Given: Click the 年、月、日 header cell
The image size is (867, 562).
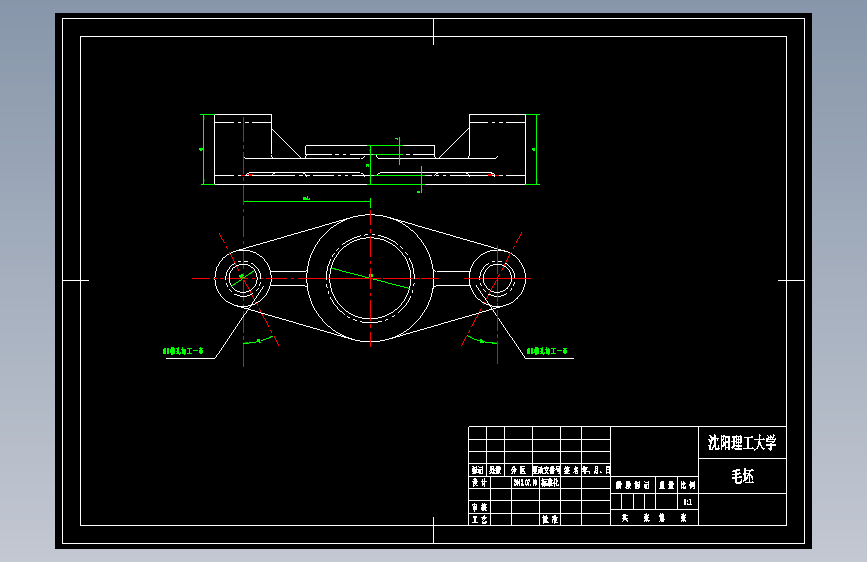Looking at the screenshot, I should [596, 470].
